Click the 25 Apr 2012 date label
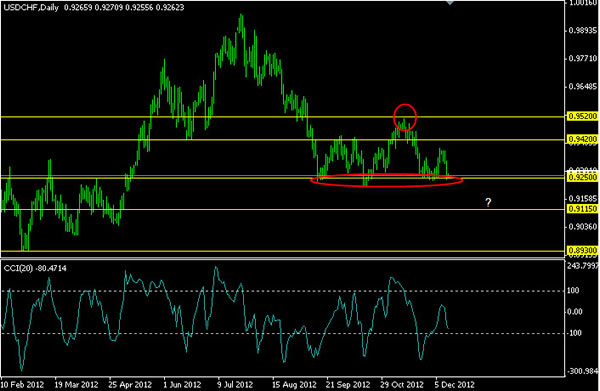 130,384
